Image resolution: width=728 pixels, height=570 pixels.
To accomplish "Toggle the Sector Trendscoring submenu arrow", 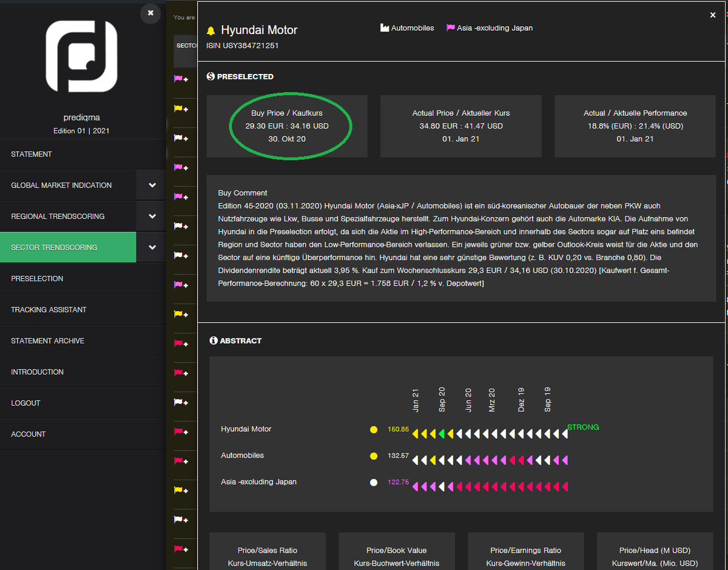I will (x=152, y=247).
